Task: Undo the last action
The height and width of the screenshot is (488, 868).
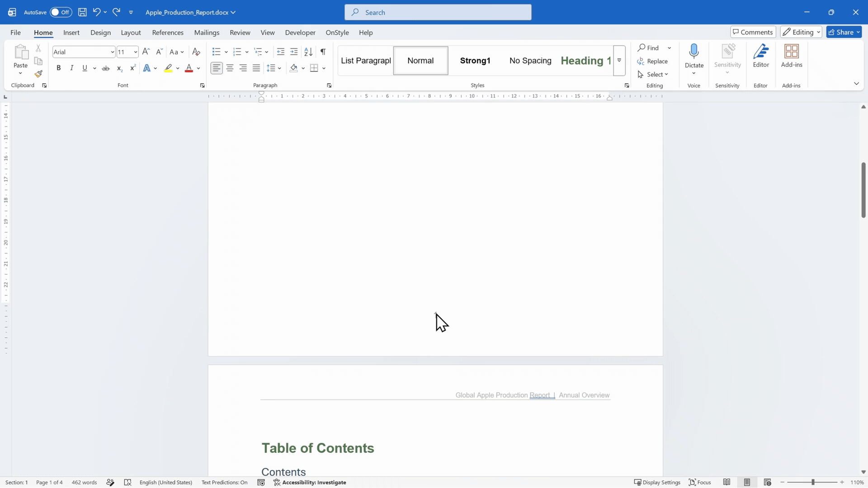Action: (x=96, y=12)
